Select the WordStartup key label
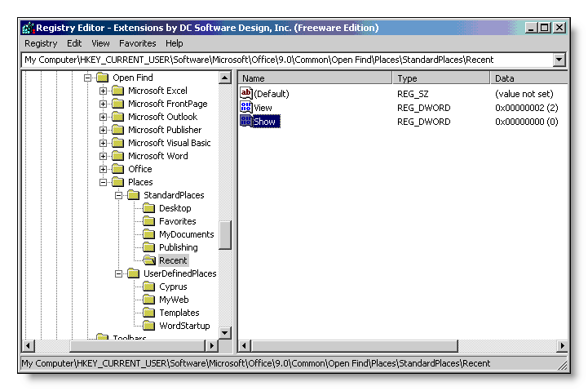This screenshot has width=588, height=391. coord(184,326)
